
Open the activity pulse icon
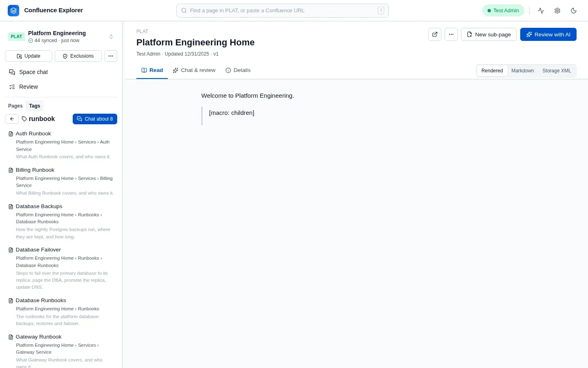[541, 11]
